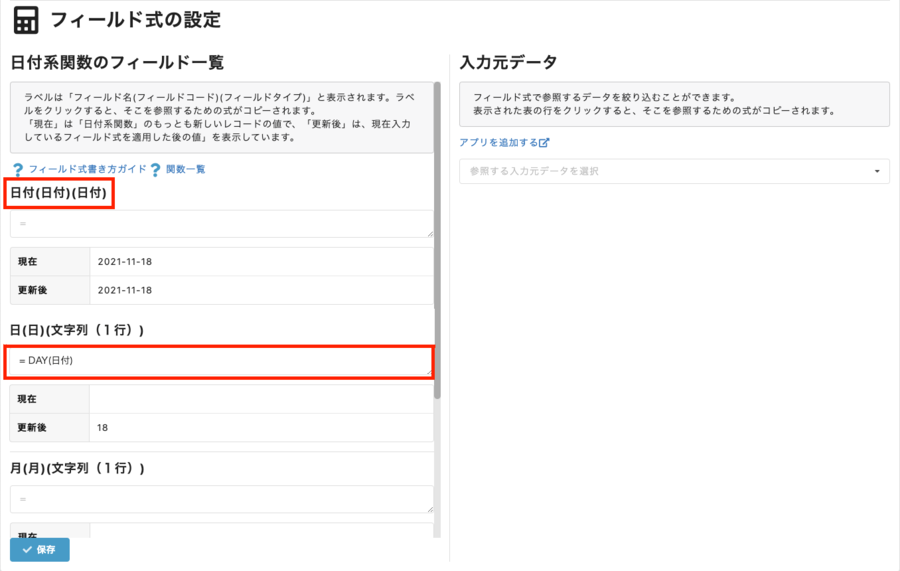The image size is (900, 571).
Task: Click the question mark icon before フィールド式書き方ガイド
Action: tap(18, 170)
